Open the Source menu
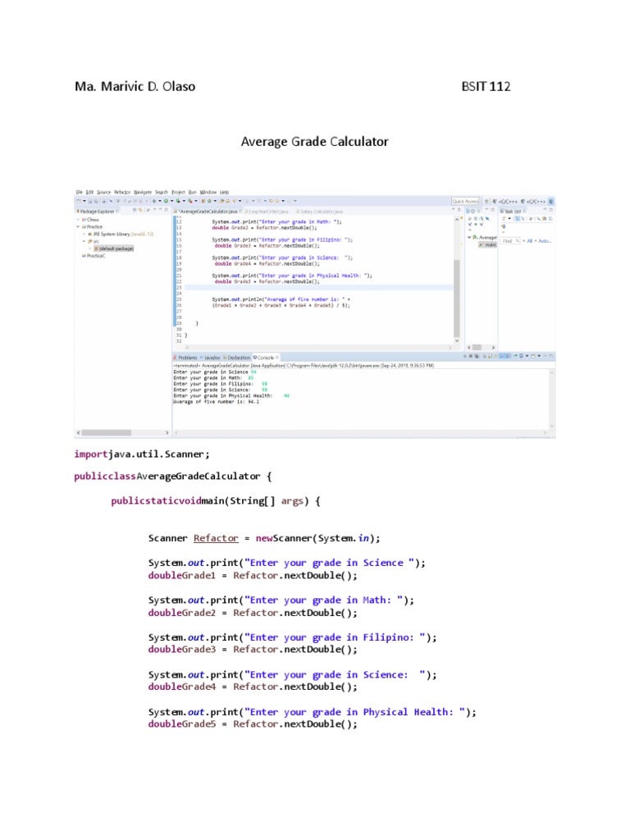Image resolution: width=630 pixels, height=840 pixels. coord(104,192)
